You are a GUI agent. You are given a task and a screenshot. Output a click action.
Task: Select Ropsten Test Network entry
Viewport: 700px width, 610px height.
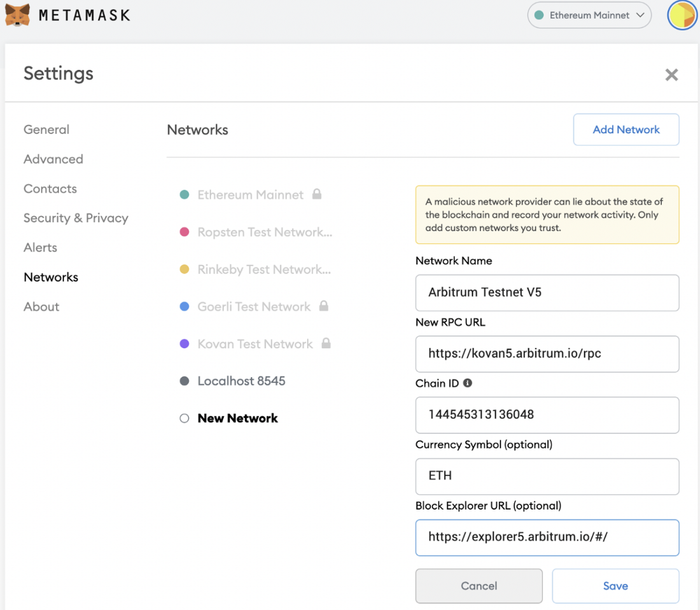(x=256, y=232)
